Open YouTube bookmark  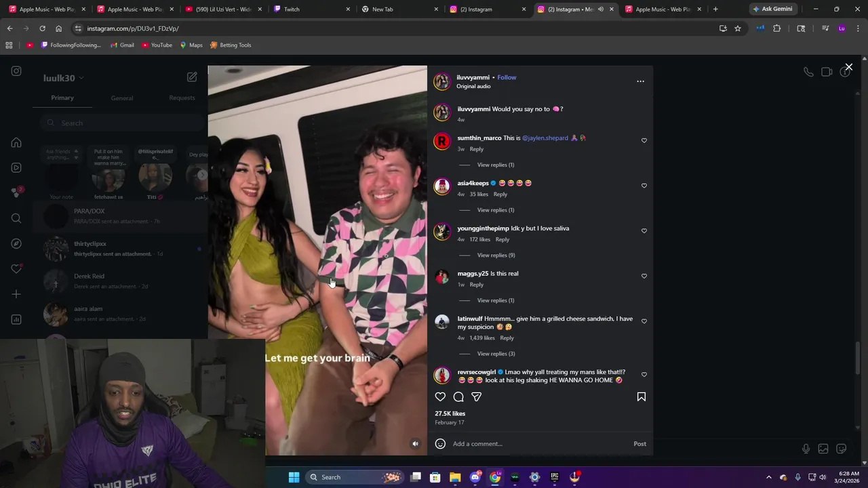(x=157, y=45)
